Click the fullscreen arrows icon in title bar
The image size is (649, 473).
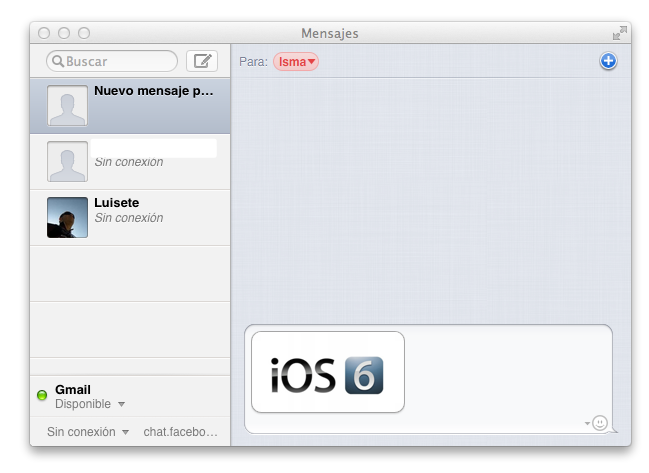point(620,33)
